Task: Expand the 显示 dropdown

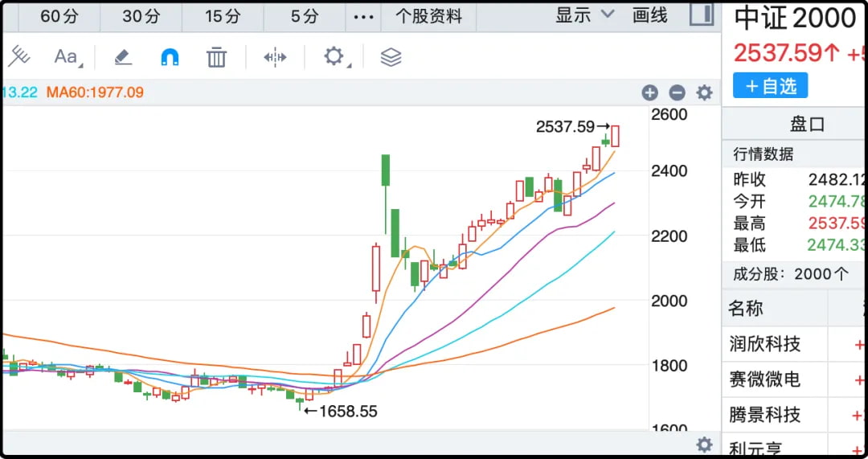Action: coord(584,15)
